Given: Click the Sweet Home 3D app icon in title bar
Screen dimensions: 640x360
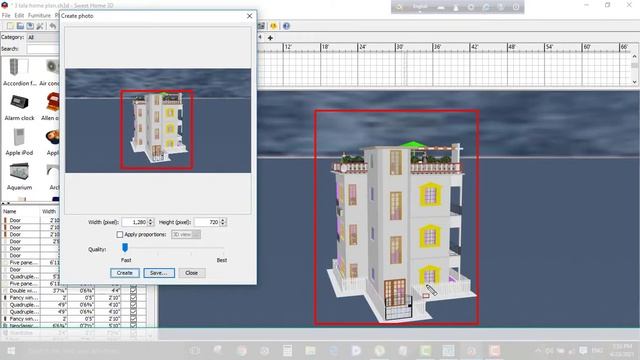Looking at the screenshot, I should pyautogui.click(x=5, y=5).
